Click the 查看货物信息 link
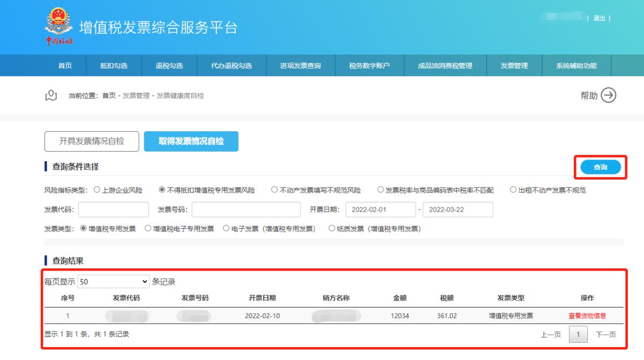Screen dimensions: 644x360 (x=587, y=316)
